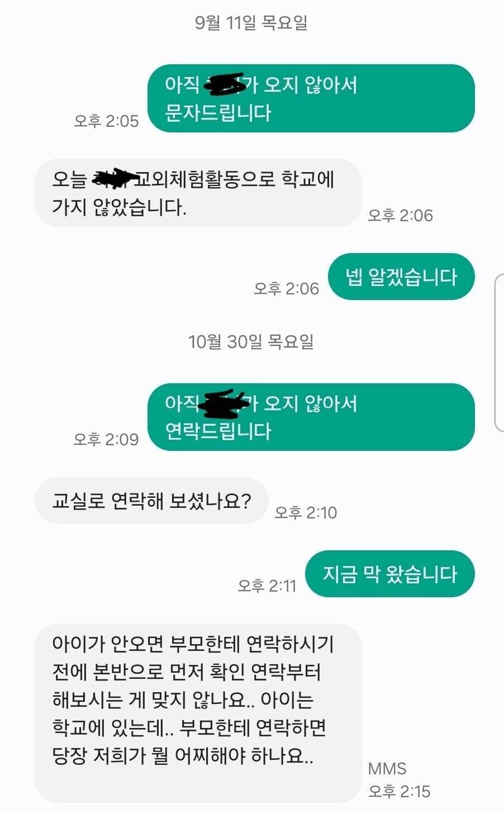This screenshot has height=814, width=504.
Task: Tap the scribbled-out name in the 연락드립니다 bubble
Action: click(225, 404)
